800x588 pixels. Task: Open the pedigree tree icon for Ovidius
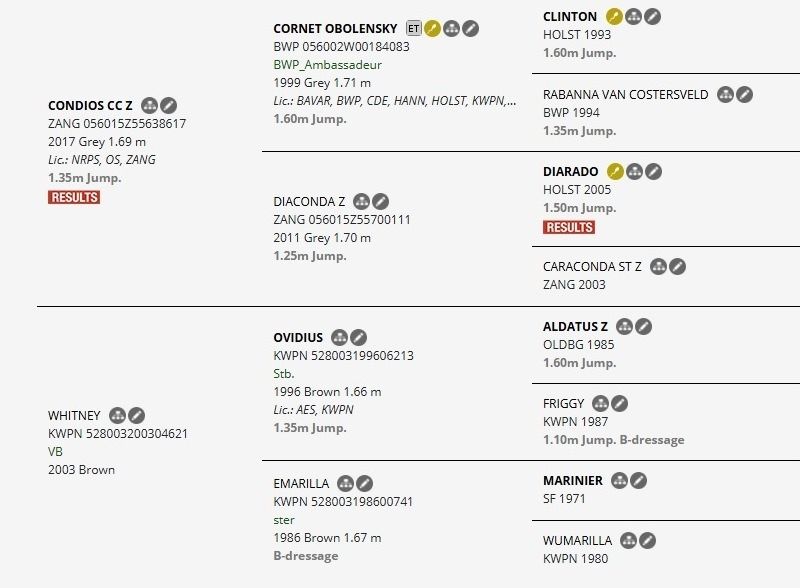click(339, 338)
